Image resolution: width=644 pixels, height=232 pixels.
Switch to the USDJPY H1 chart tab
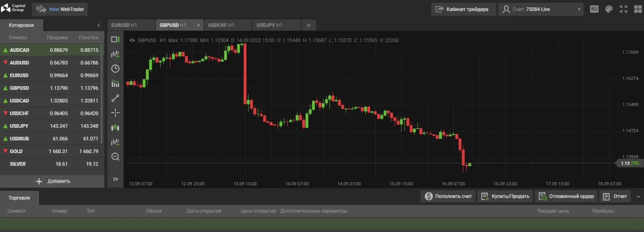pyautogui.click(x=276, y=25)
